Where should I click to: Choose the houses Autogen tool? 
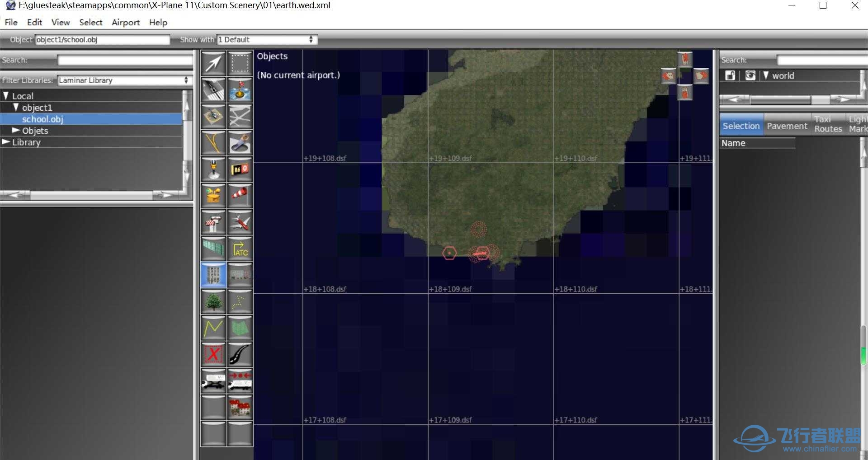coord(240,407)
